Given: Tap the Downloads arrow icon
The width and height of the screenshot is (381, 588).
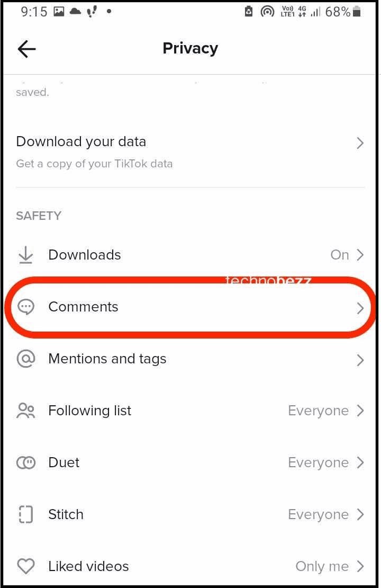Looking at the screenshot, I should [x=25, y=255].
